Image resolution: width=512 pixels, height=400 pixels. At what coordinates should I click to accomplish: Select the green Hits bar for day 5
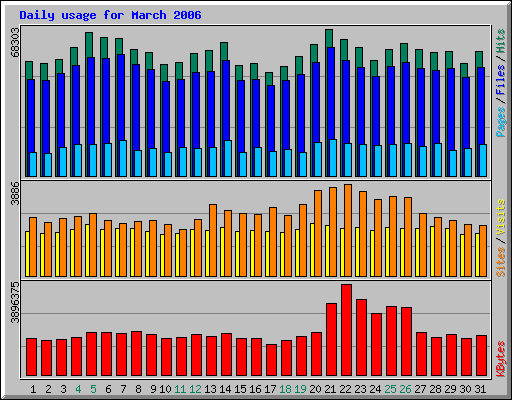[x=89, y=45]
